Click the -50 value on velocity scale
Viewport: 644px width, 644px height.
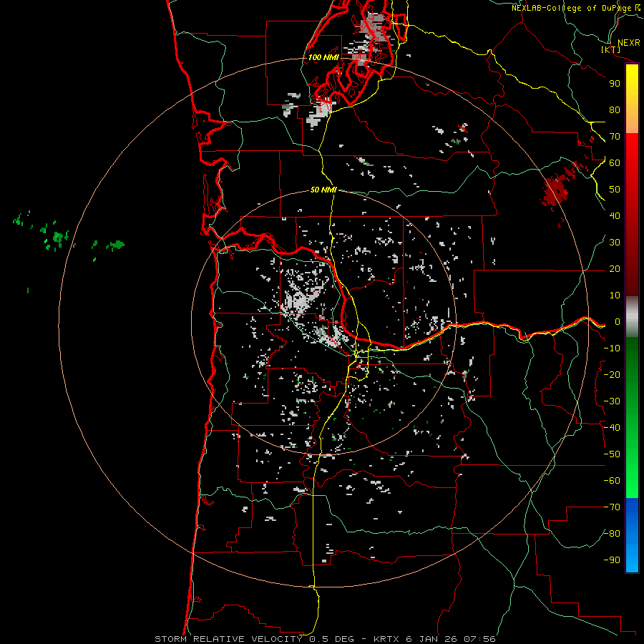(612, 454)
